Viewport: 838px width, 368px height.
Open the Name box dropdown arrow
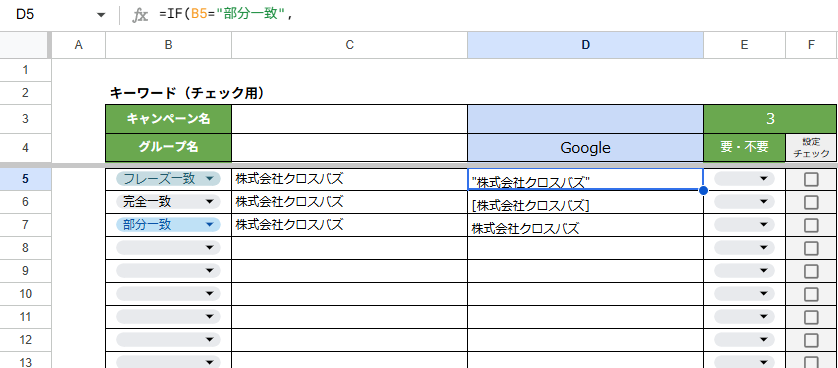pyautogui.click(x=101, y=15)
